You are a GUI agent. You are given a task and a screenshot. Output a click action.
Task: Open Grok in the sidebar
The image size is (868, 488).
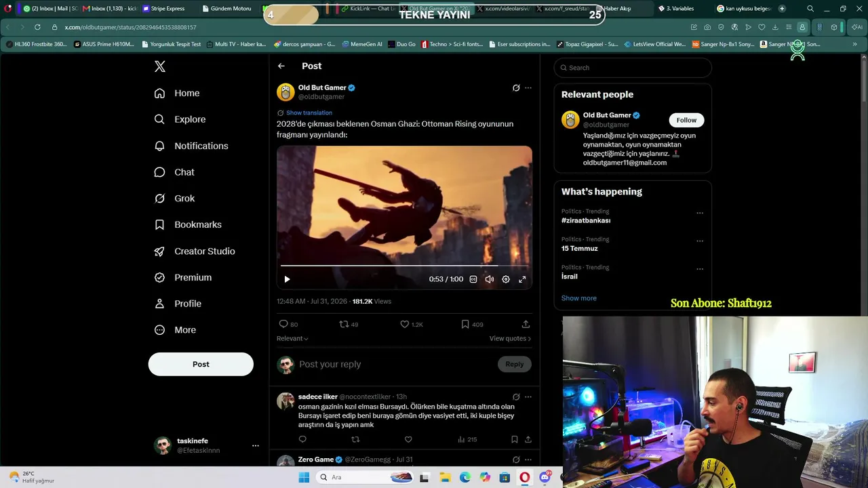pyautogui.click(x=174, y=199)
